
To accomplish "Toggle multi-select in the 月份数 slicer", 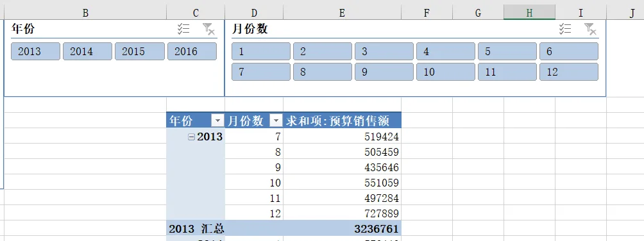I will (565, 29).
